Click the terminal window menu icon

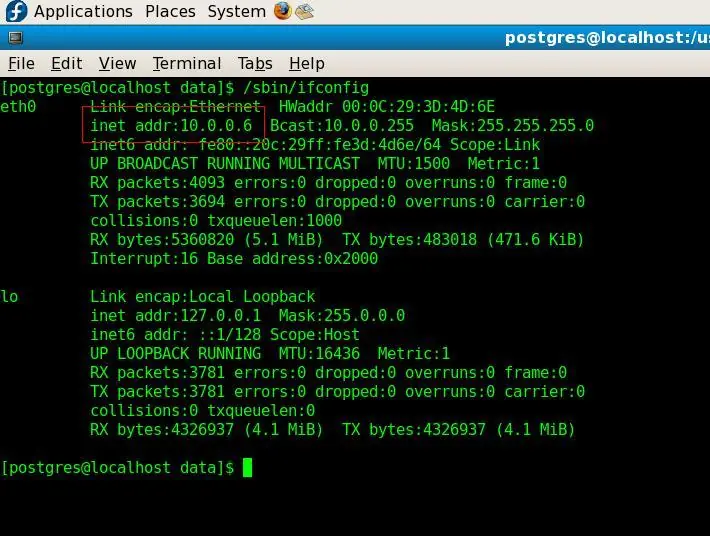(x=15, y=38)
